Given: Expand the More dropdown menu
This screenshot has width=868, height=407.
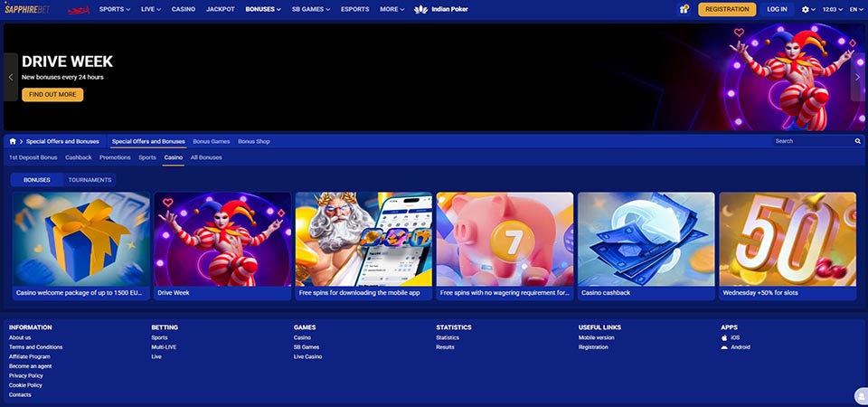Looking at the screenshot, I should point(392,9).
